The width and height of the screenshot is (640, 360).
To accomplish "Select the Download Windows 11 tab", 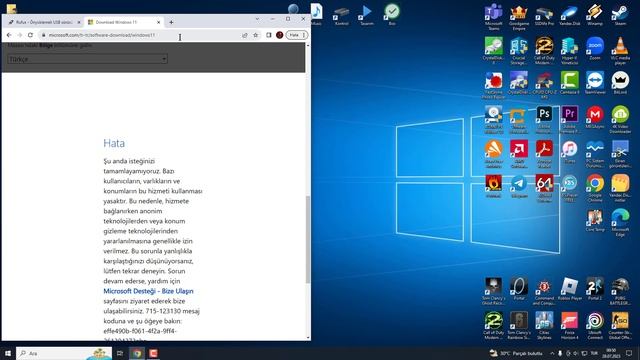I will 124,22.
